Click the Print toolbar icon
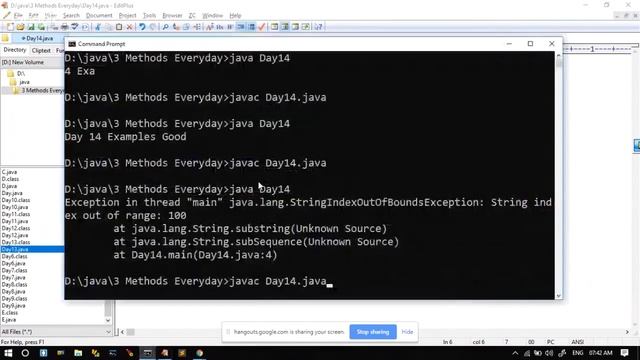This screenshot has width=640, height=360. pyautogui.click(x=64, y=27)
